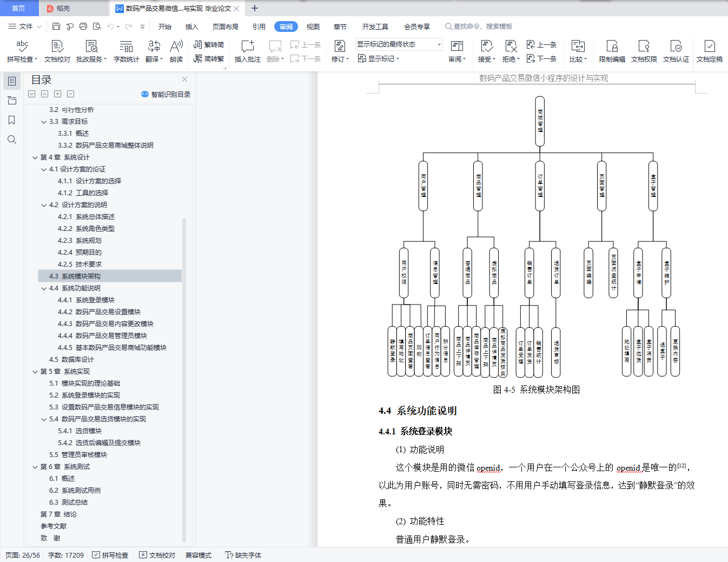
Task: Open restrict editing (限制编辑)
Action: (x=612, y=51)
